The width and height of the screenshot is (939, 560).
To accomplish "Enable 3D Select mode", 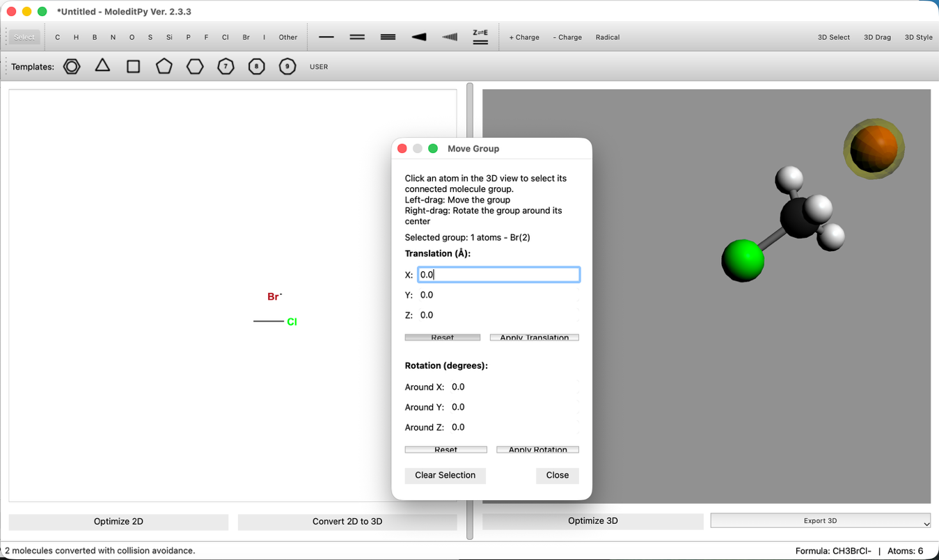I will [x=833, y=38].
